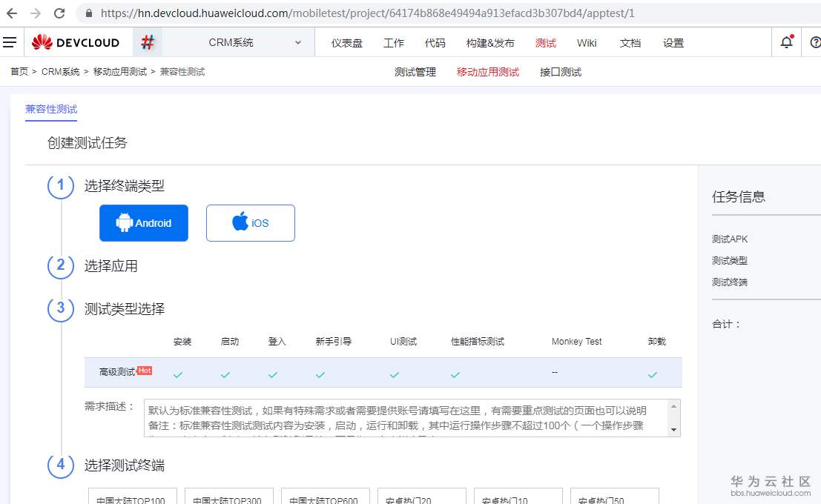
Task: Choose iOS terminal type
Action: tap(250, 223)
